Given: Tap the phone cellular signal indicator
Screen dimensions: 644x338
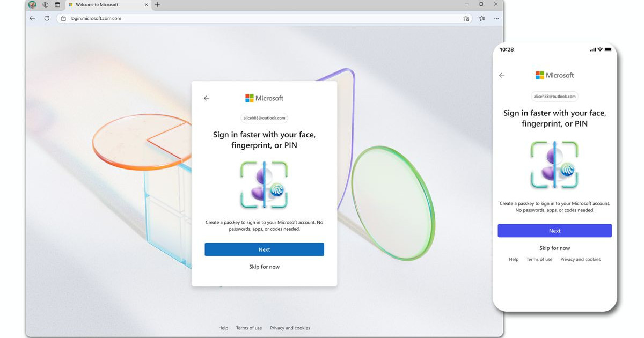Looking at the screenshot, I should (592, 49).
